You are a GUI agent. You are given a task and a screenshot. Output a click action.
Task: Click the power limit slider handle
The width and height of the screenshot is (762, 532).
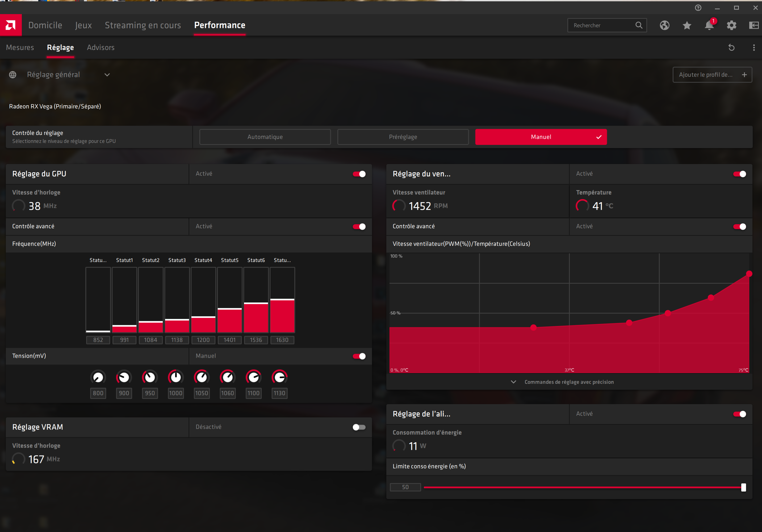pyautogui.click(x=743, y=487)
